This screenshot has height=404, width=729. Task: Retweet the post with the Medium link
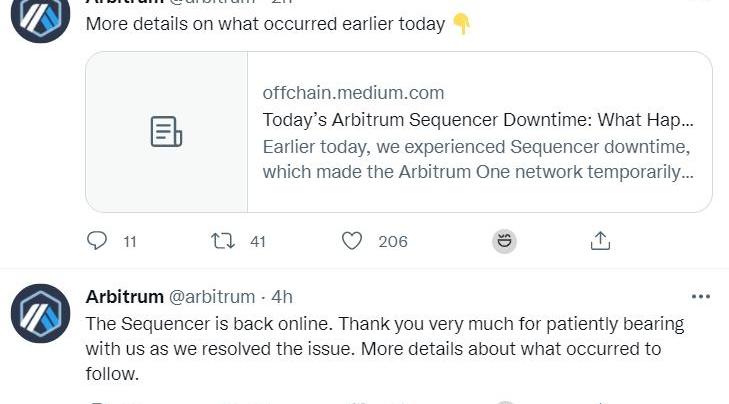(223, 241)
